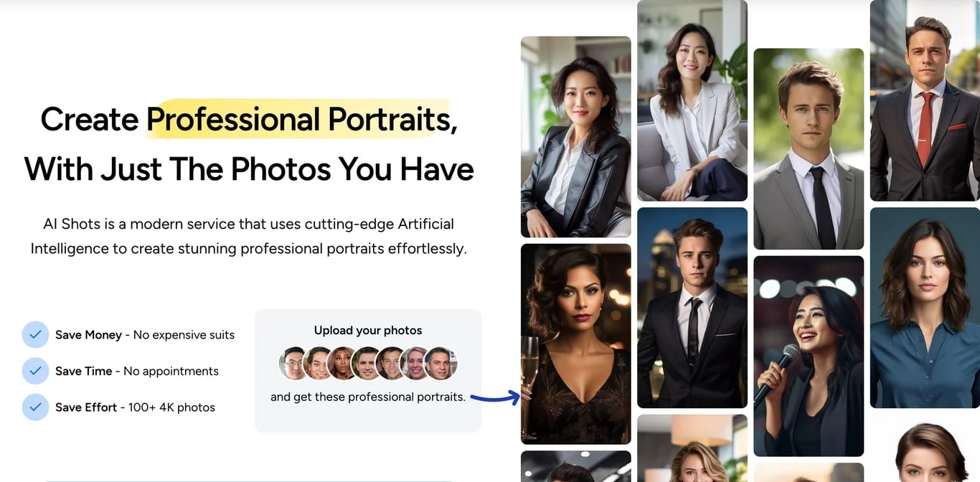Viewport: 980px width, 482px height.
Task: Click the checkmark icon next to Save Time
Action: (35, 371)
